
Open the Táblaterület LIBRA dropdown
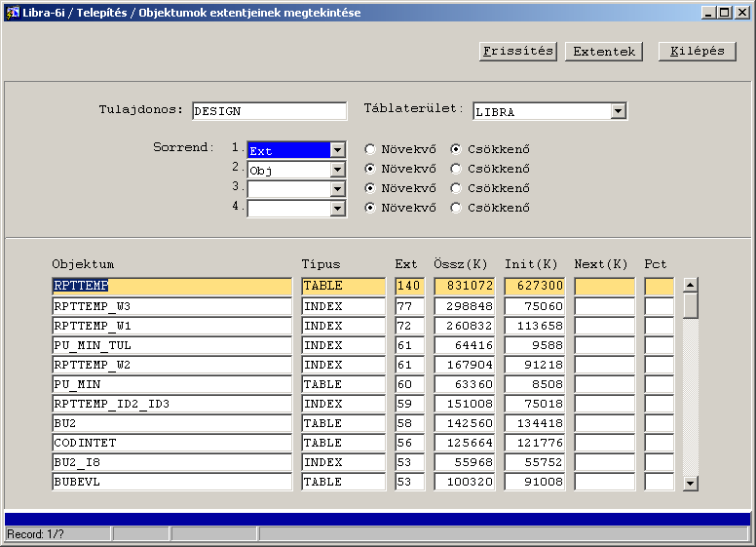pyautogui.click(x=618, y=111)
